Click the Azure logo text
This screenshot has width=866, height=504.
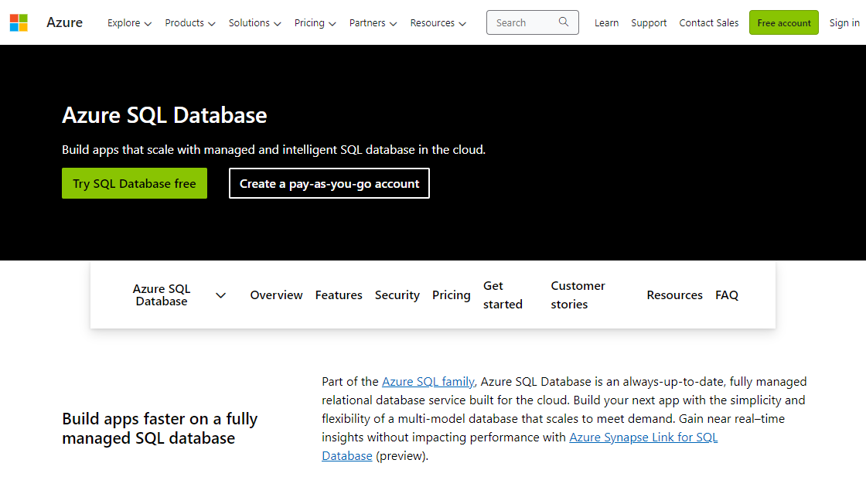click(x=64, y=22)
